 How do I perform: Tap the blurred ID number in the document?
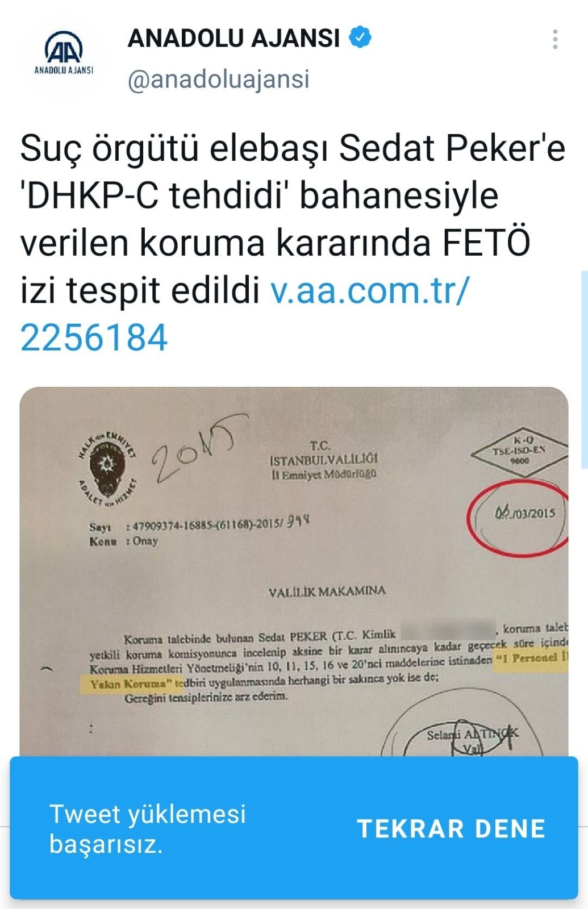tap(448, 630)
